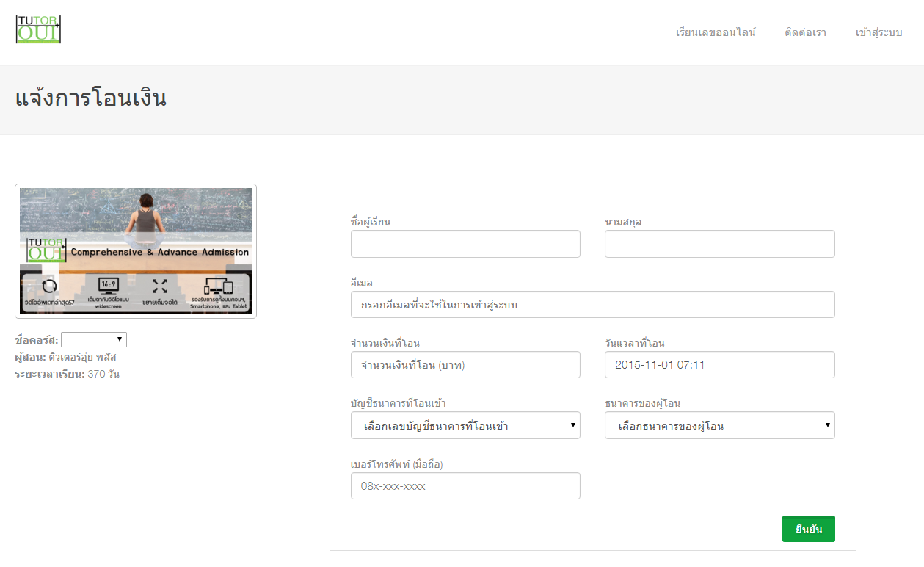Click the Tutor Oui logo in header

[39, 29]
